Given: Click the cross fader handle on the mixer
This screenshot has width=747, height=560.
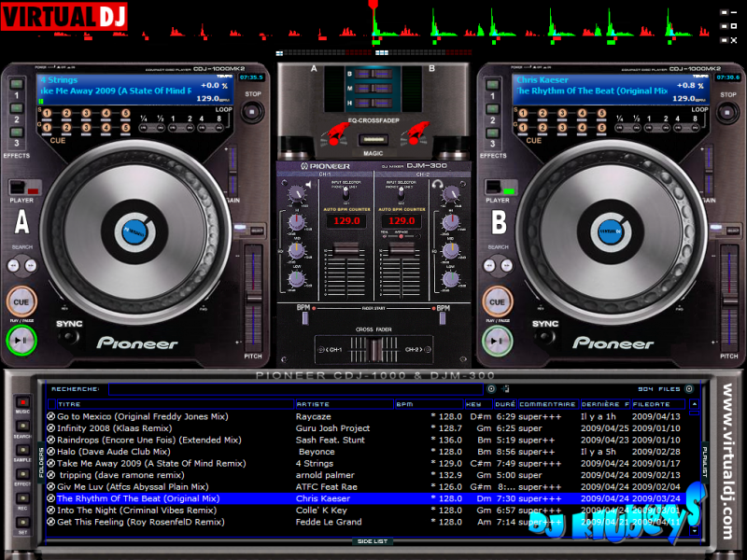Looking at the screenshot, I should (376, 349).
